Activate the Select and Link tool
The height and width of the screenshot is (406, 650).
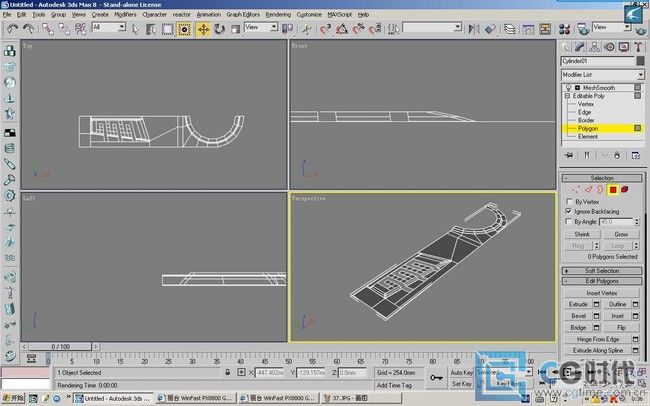[48, 29]
